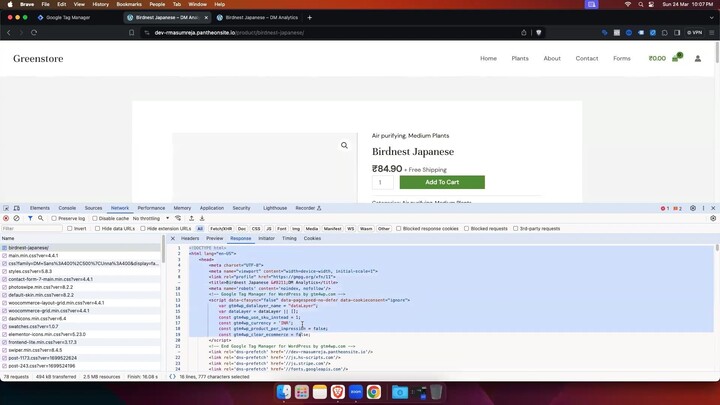Toggle the inspect element picker in DevTools
Viewport: 720px width, 405px height.
click(x=6, y=208)
